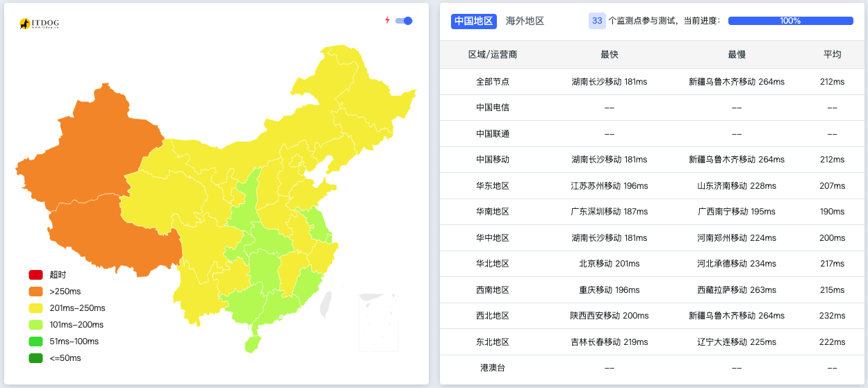Image resolution: width=868 pixels, height=388 pixels.
Task: Click 西藏拉萨移动 263ms cell
Action: click(737, 290)
